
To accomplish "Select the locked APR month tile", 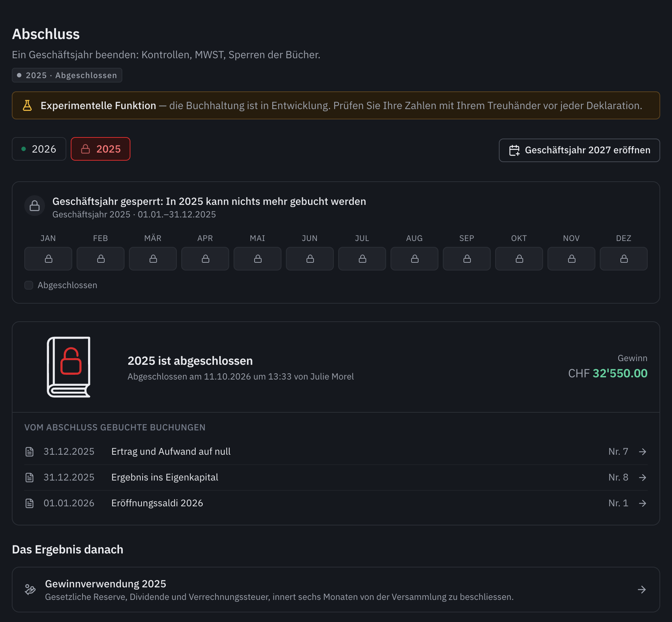I will (205, 259).
